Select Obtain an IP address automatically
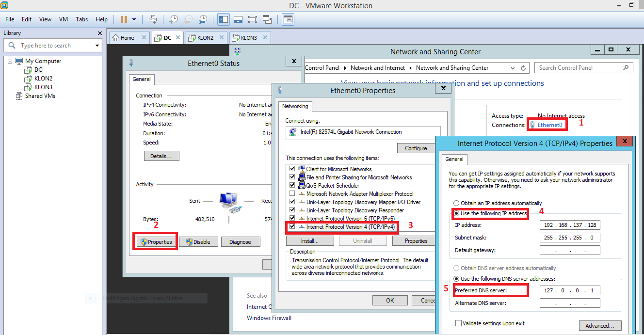The image size is (644, 335). pyautogui.click(x=456, y=203)
